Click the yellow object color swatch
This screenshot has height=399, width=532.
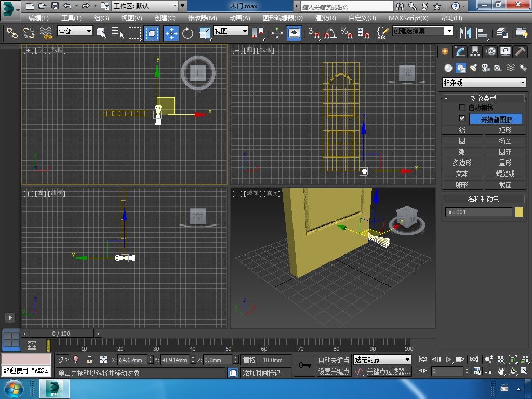519,212
